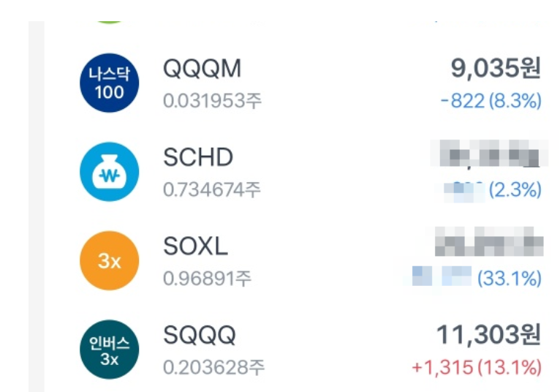Click the QQQM -822 (8.3%) loss figure
Image resolution: width=560 pixels, height=392 pixels.
(491, 101)
